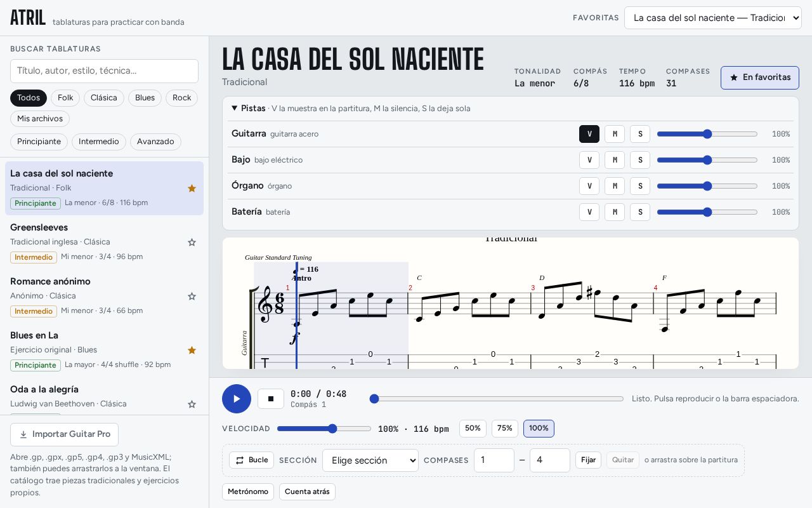Toggle Guitarra track visibility V
This screenshot has width=812, height=508.
click(x=589, y=134)
